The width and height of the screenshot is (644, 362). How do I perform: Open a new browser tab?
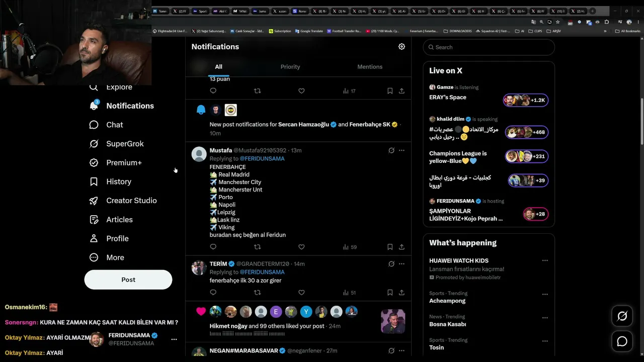(593, 11)
